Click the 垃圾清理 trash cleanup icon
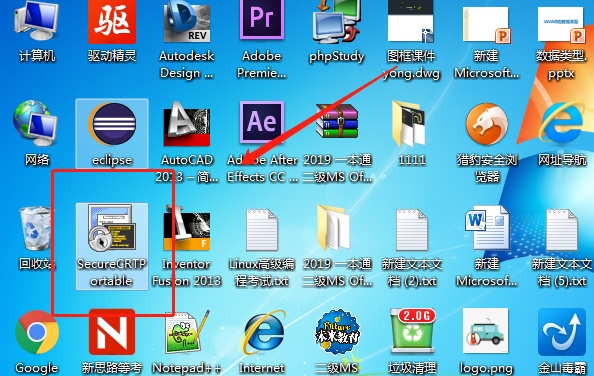 point(413,330)
